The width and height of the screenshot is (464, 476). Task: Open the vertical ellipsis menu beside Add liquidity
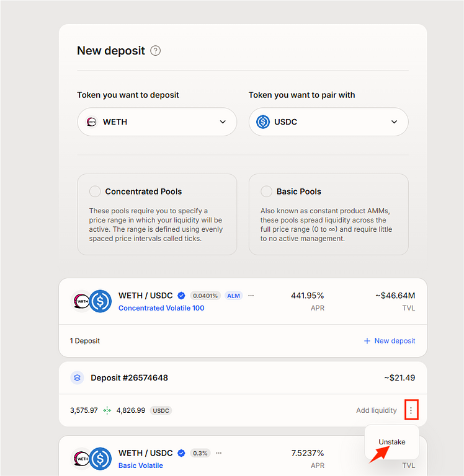point(411,410)
